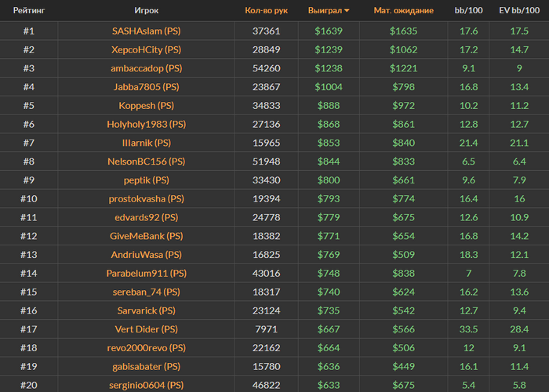Viewport: 549px width, 392px height.
Task: Click the sort arrow beside Выиграл header
Action: coord(347,11)
